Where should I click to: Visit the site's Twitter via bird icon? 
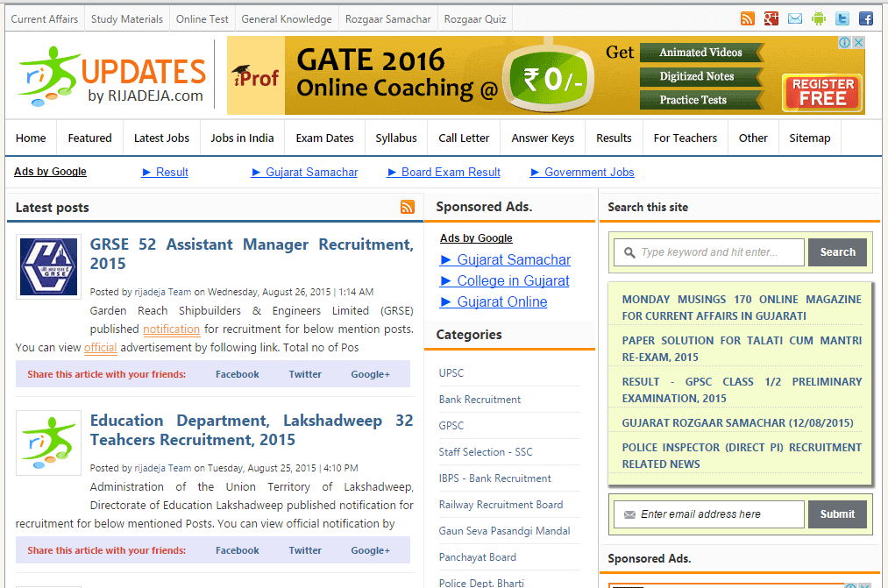click(842, 18)
